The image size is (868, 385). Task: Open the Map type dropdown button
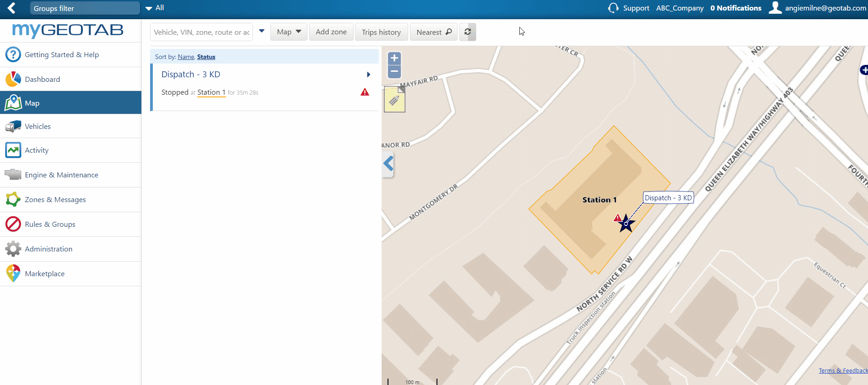[x=289, y=32]
